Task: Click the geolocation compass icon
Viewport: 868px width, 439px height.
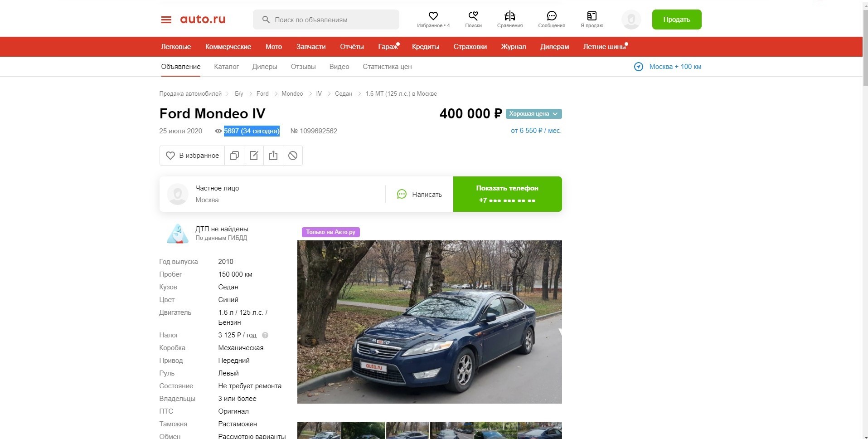Action: 638,67
